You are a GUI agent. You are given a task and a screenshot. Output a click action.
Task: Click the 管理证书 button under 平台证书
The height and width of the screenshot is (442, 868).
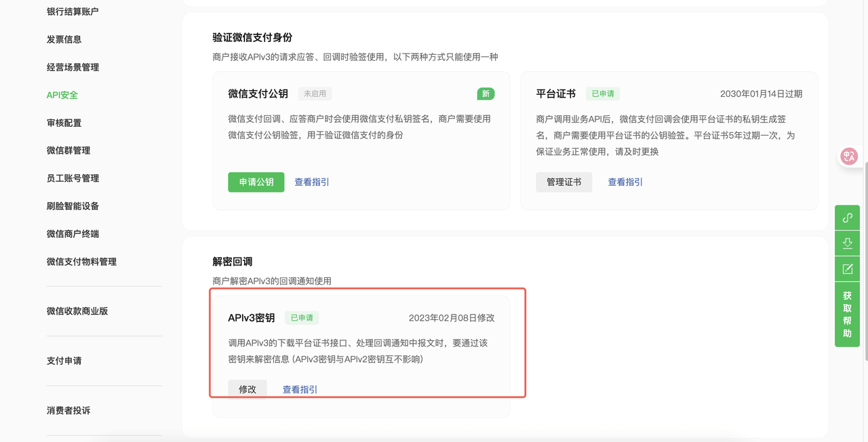(564, 182)
